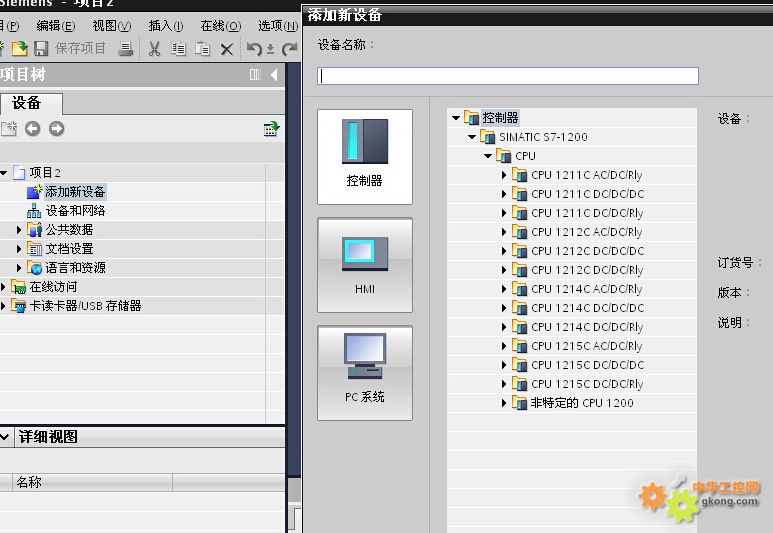Click the undo arrow icon

coord(254,49)
